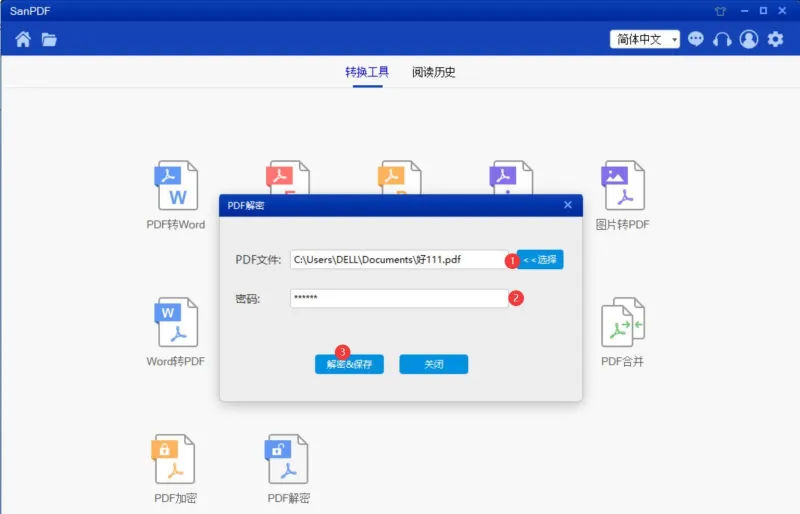Launch the PDF加密 tool
Viewport: 800px width, 514px height.
(175, 469)
